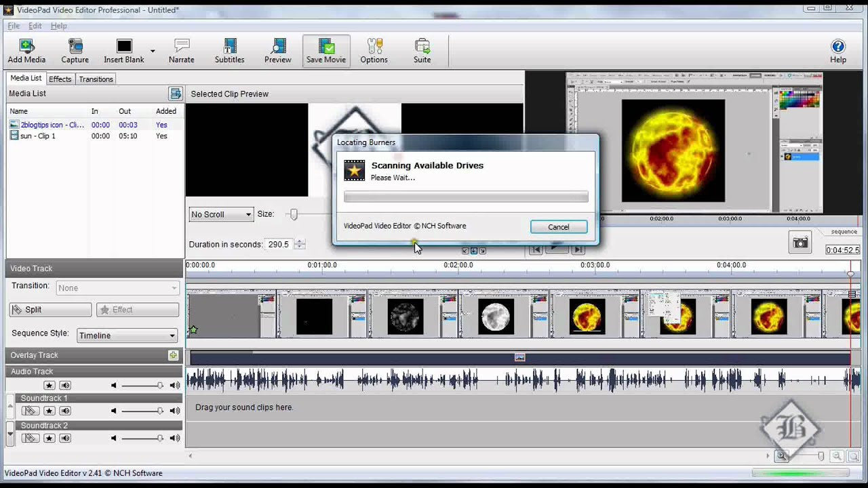Viewport: 868px width, 488px height.
Task: Mute Soundtrack 2
Action: click(x=65, y=438)
